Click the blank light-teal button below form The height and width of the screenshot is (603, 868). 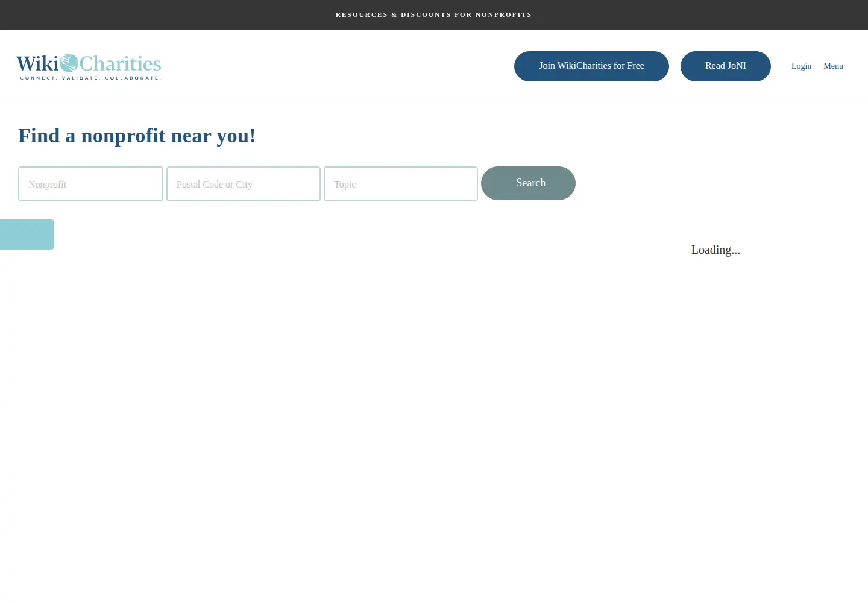(x=27, y=235)
